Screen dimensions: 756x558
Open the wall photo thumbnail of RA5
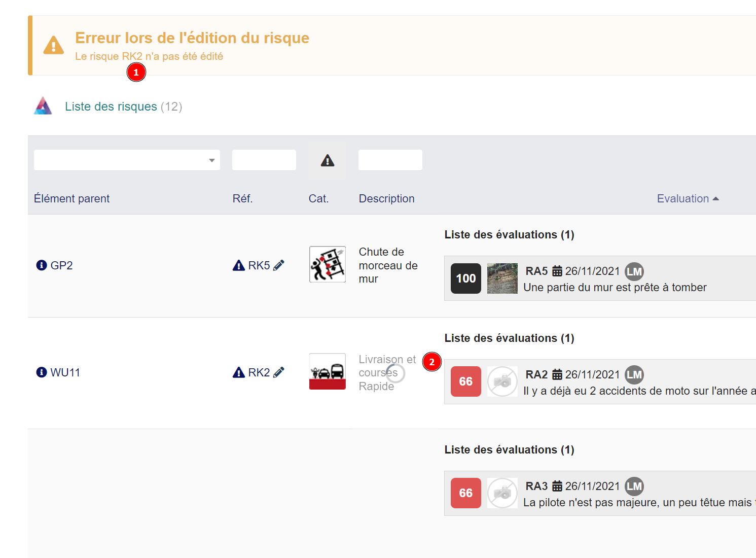pos(502,278)
